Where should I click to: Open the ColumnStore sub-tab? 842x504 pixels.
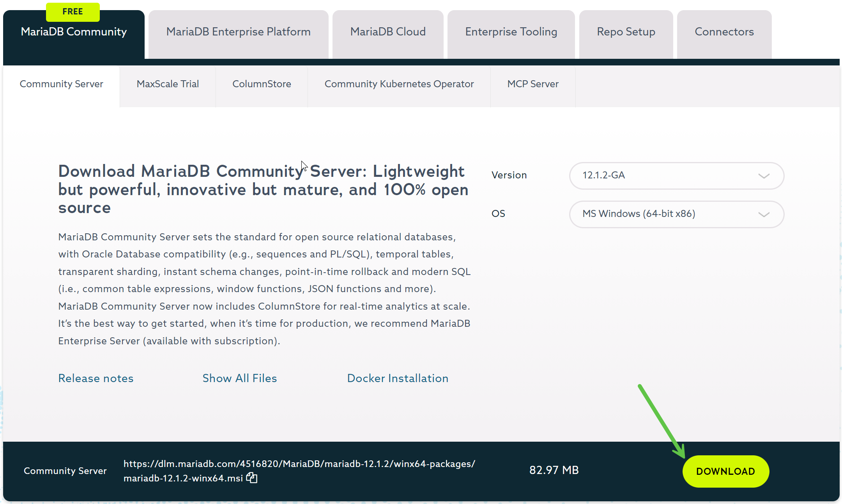262,84
